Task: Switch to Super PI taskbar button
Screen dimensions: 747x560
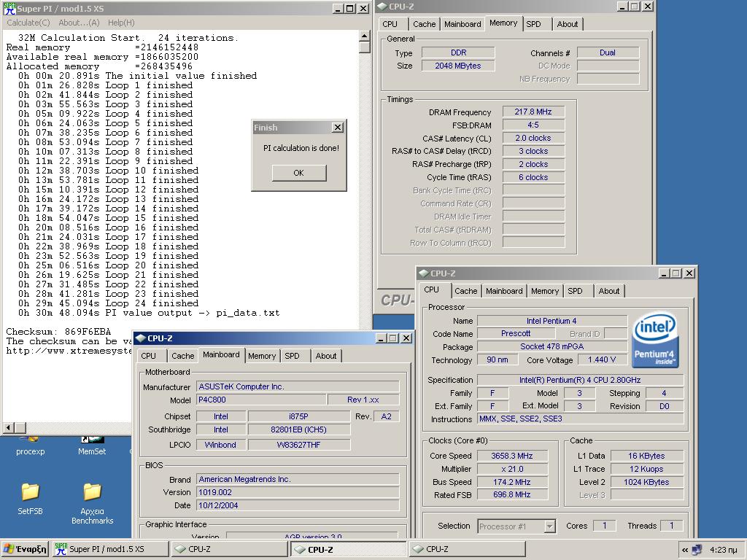Action: tap(110, 549)
